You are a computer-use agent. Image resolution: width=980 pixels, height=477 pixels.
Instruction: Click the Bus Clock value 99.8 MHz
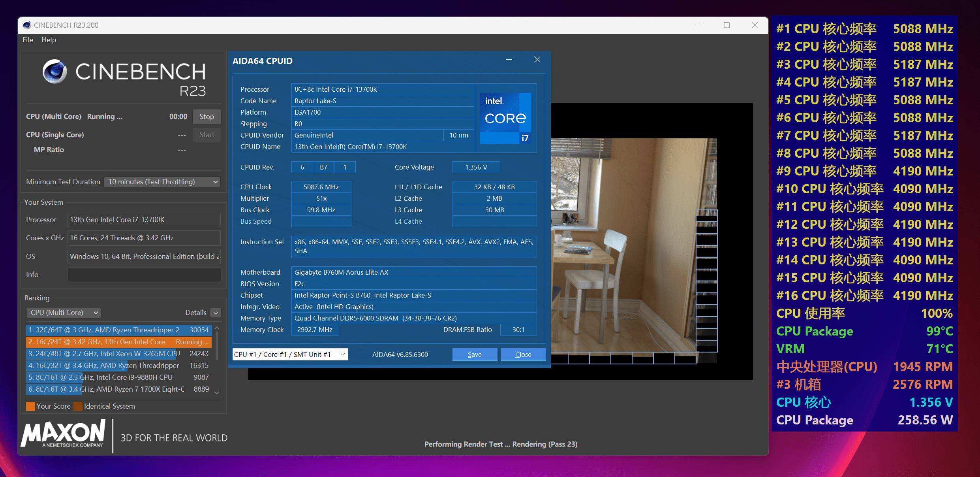[321, 210]
